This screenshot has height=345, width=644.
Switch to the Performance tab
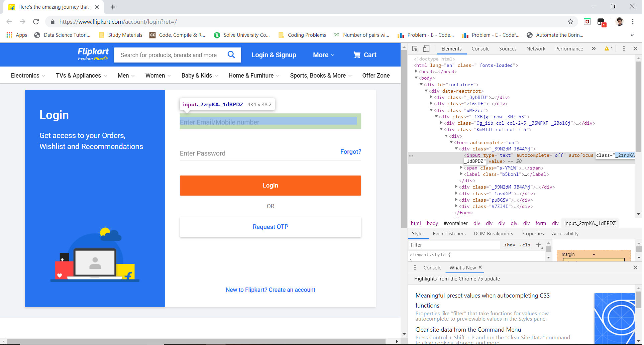click(569, 49)
